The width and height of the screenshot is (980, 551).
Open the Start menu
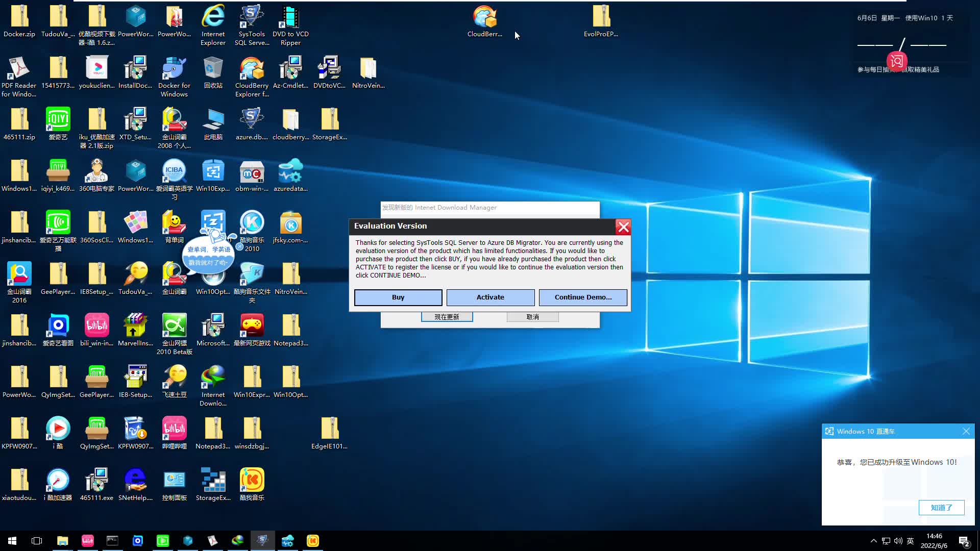click(11, 541)
